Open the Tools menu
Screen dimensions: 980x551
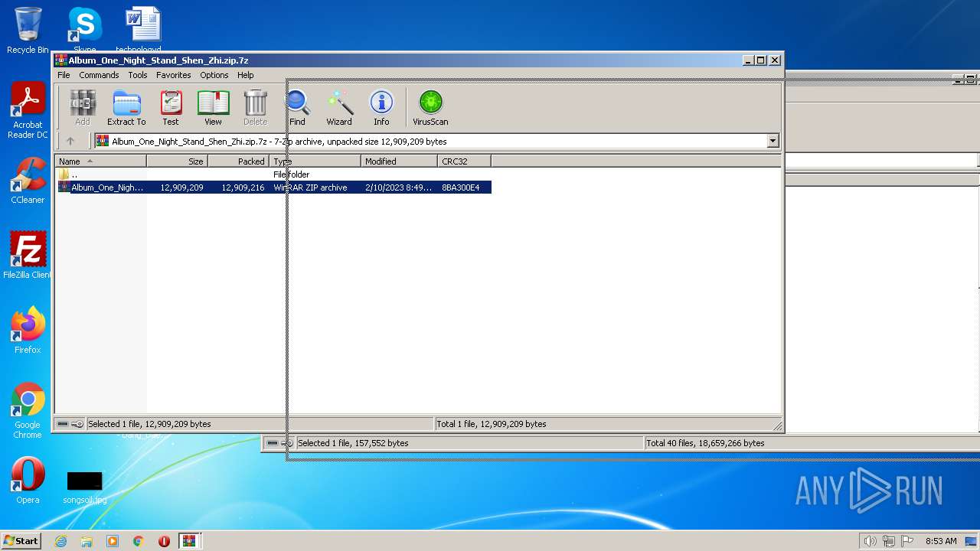point(138,75)
